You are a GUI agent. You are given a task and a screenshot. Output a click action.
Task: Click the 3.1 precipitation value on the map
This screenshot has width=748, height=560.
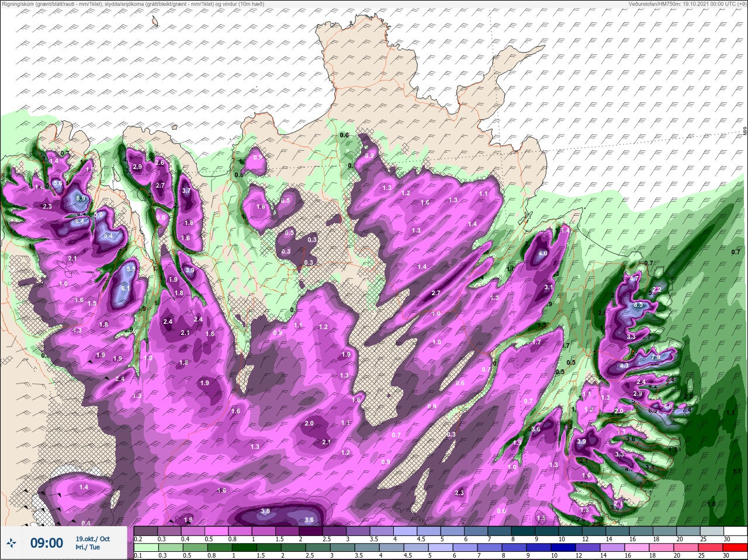pos(549,288)
